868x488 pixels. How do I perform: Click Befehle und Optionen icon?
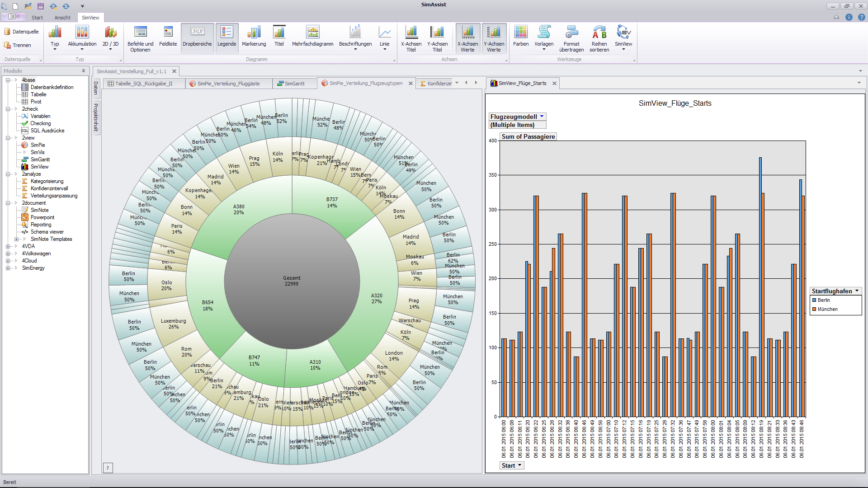(140, 33)
